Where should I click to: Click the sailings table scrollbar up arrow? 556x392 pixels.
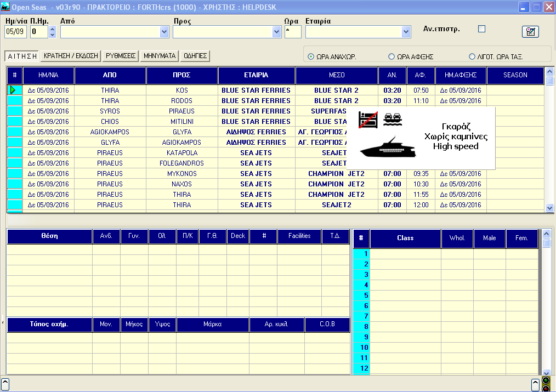[549, 72]
